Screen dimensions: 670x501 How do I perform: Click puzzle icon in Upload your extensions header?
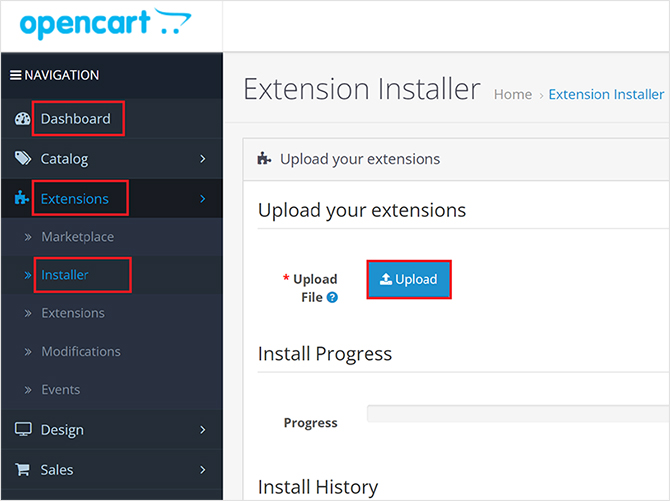coord(264,159)
